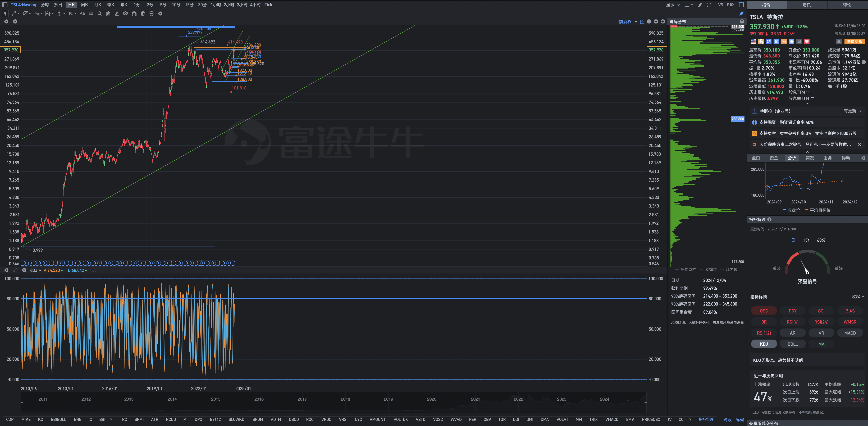868x426 pixels.
Task: Toggle the BOLL indicator chip
Action: click(x=793, y=344)
